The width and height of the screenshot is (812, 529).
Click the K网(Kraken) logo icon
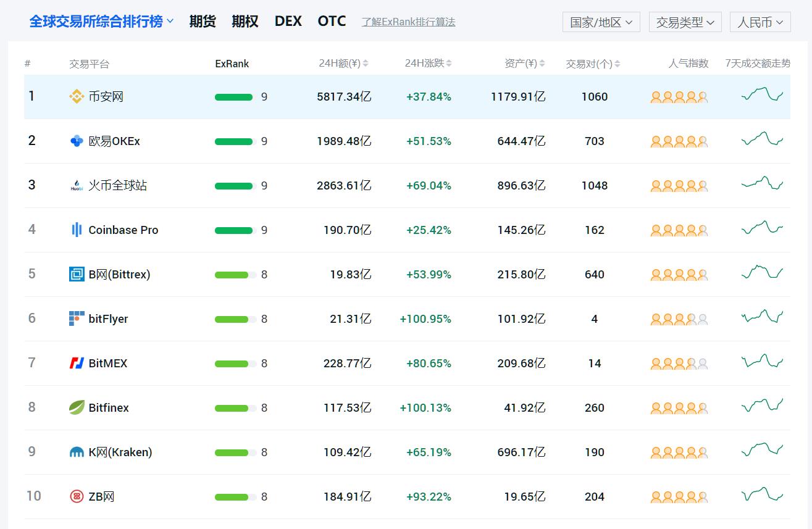(x=77, y=452)
